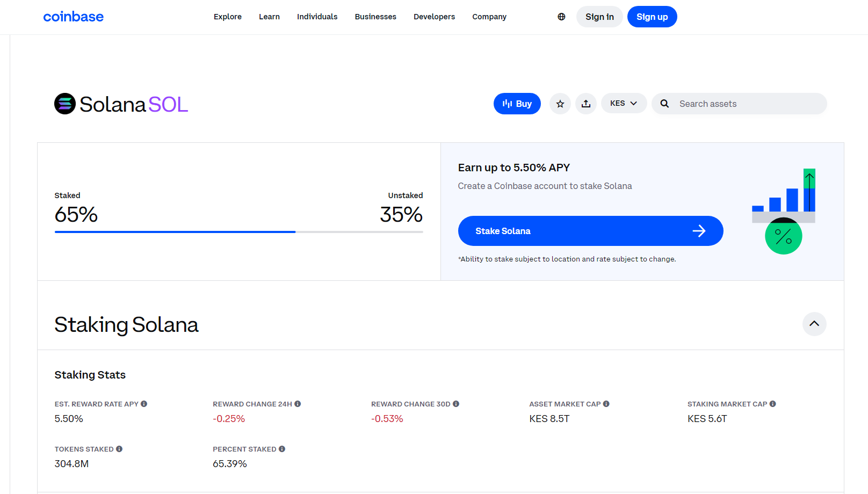This screenshot has height=494, width=868.
Task: Add Solana to watchlist with star icon
Action: pyautogui.click(x=560, y=104)
